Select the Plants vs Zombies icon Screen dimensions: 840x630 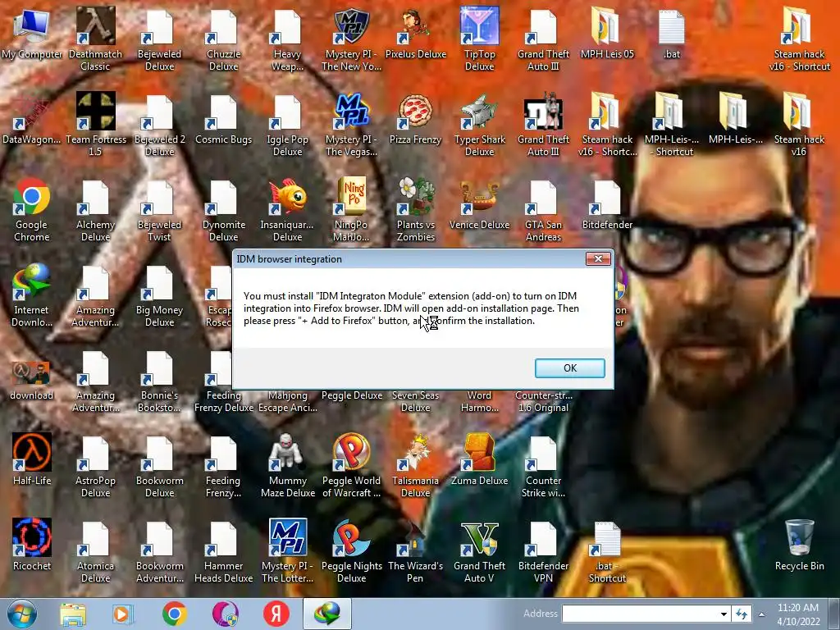415,209
